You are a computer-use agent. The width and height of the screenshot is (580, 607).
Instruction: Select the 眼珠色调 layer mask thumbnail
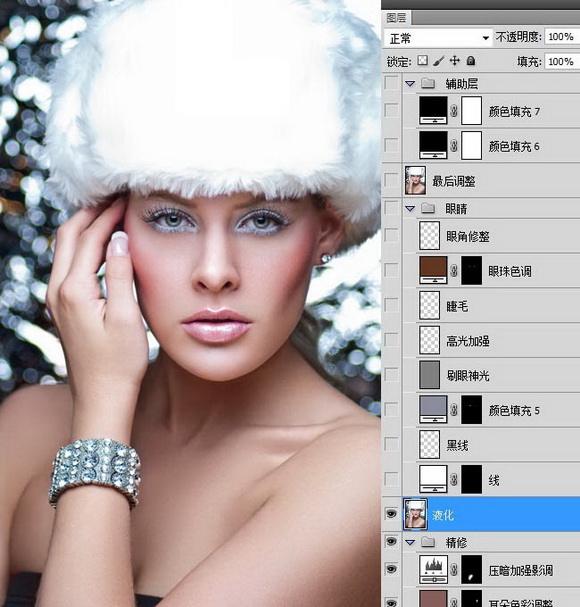tap(472, 270)
